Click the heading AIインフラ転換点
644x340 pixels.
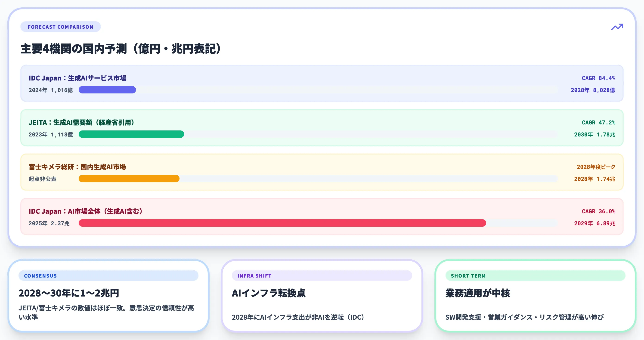[269, 293]
